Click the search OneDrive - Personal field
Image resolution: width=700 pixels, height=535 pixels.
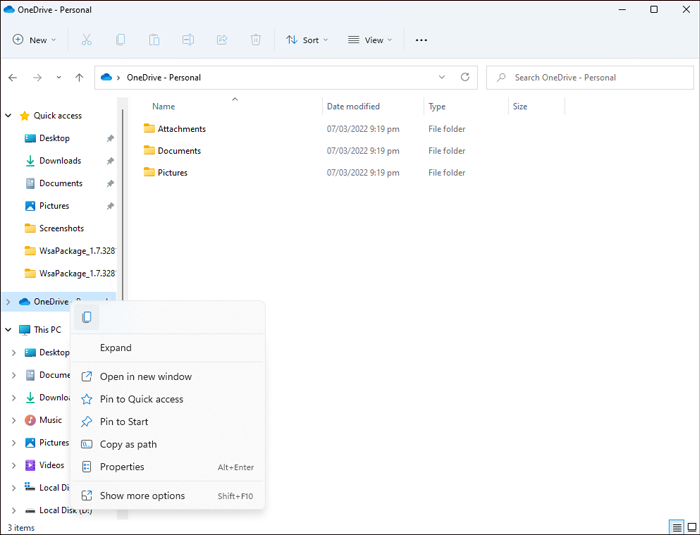pos(590,78)
